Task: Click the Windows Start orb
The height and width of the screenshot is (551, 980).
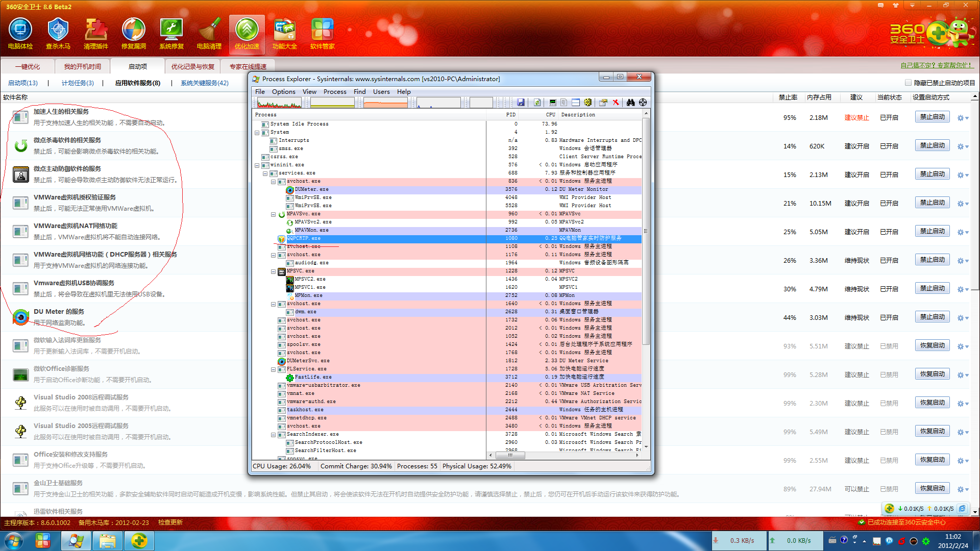Action: (x=14, y=540)
